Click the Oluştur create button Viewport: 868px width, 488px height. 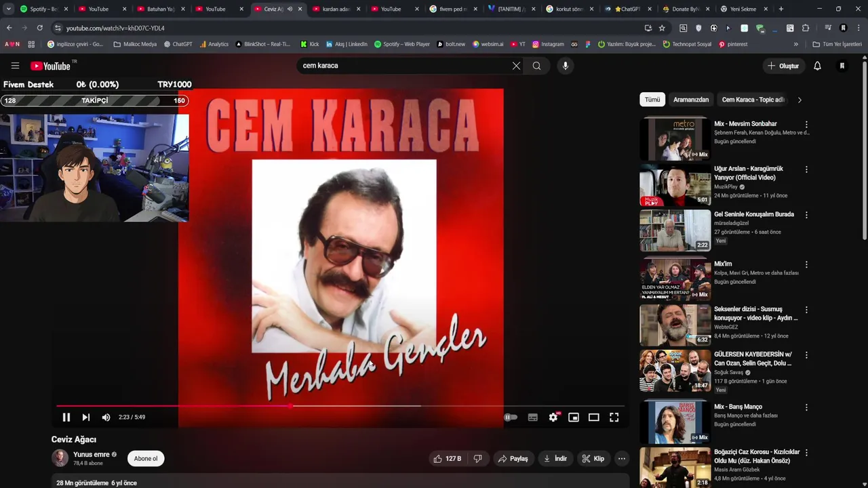pyautogui.click(x=783, y=66)
